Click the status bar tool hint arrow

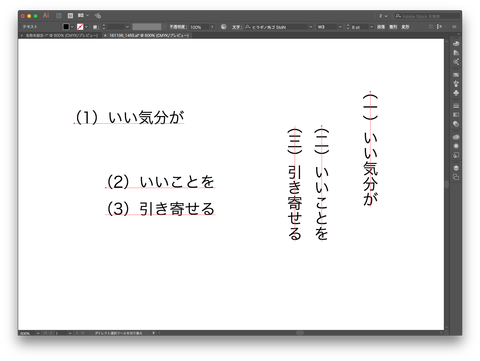tap(153, 333)
